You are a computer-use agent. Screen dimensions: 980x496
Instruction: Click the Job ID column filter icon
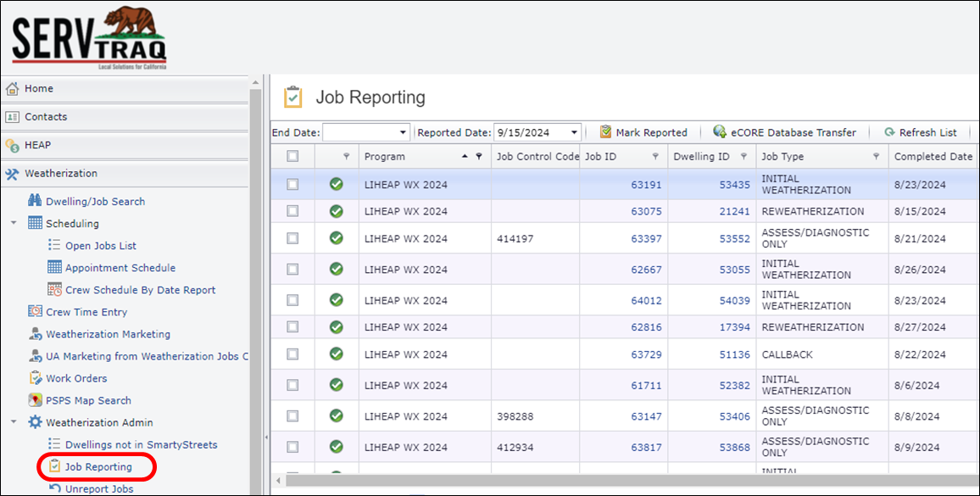[x=655, y=156]
